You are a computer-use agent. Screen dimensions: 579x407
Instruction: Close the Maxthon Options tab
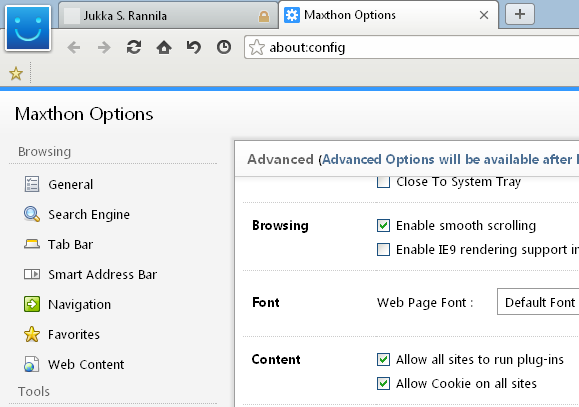click(484, 15)
